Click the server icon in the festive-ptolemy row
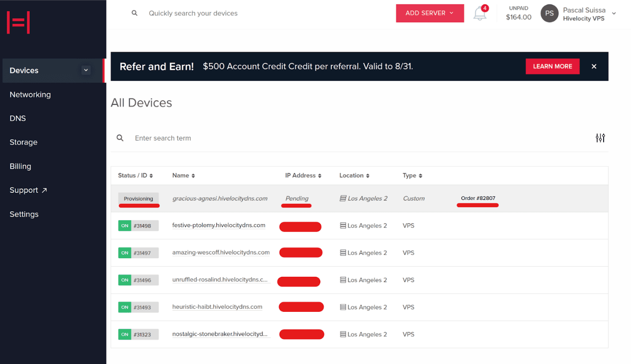The height and width of the screenshot is (364, 631). coord(342,226)
